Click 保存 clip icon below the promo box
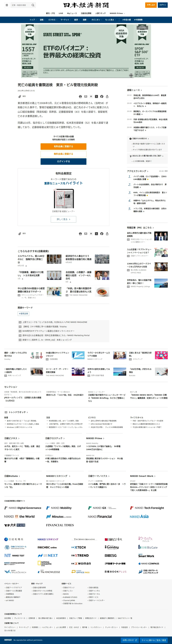Screen dimensions: 172x644 pyautogui.click(x=20, y=234)
